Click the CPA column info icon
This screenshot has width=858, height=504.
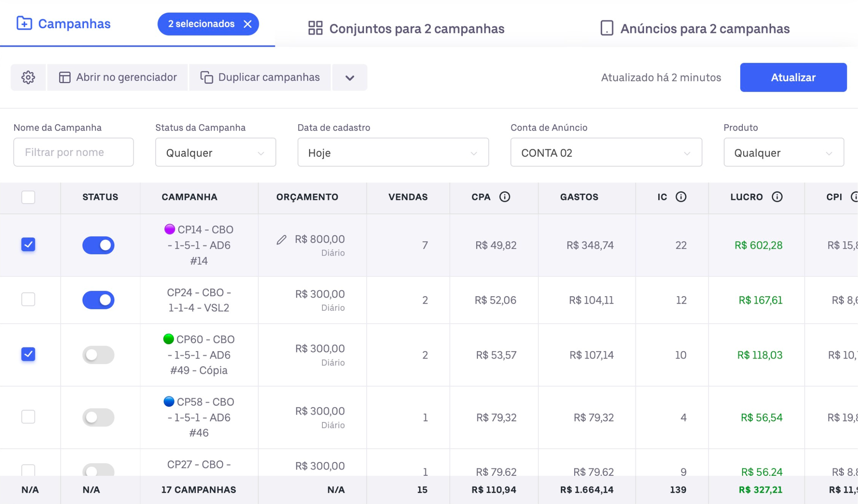click(504, 197)
